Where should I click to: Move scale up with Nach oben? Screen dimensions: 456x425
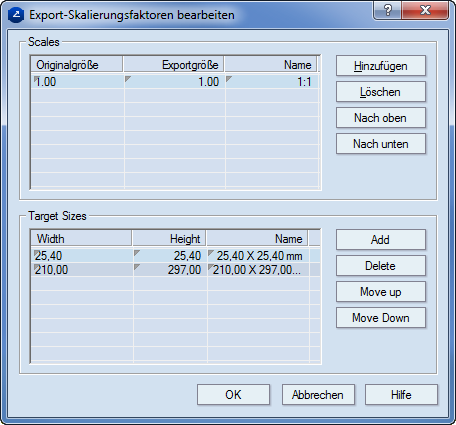pos(381,118)
